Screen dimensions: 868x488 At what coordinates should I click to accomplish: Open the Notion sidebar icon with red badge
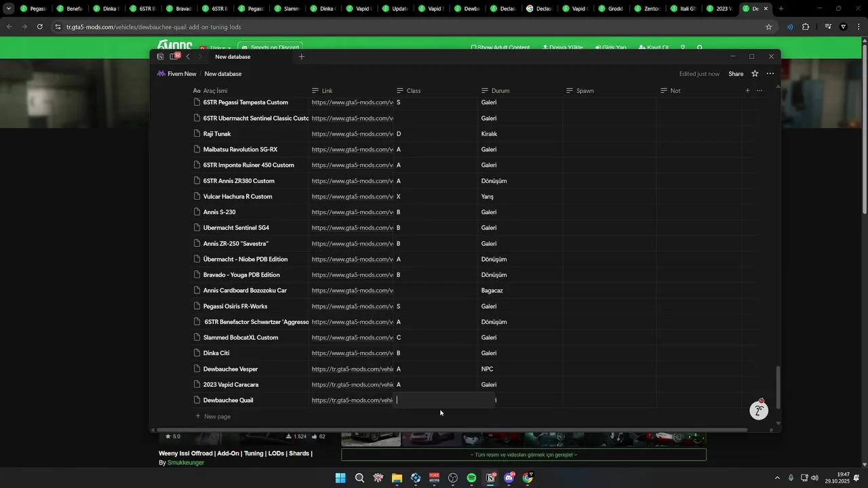coord(174,57)
